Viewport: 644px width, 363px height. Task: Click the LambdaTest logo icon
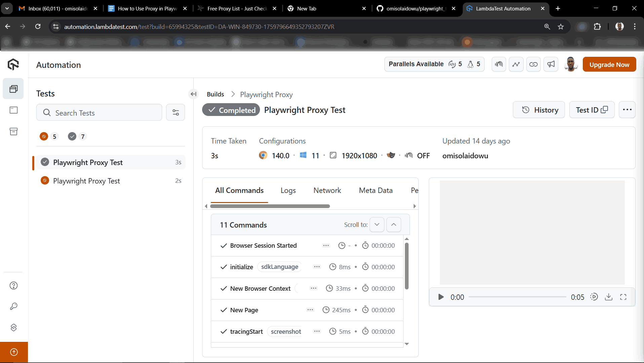pos(13,64)
